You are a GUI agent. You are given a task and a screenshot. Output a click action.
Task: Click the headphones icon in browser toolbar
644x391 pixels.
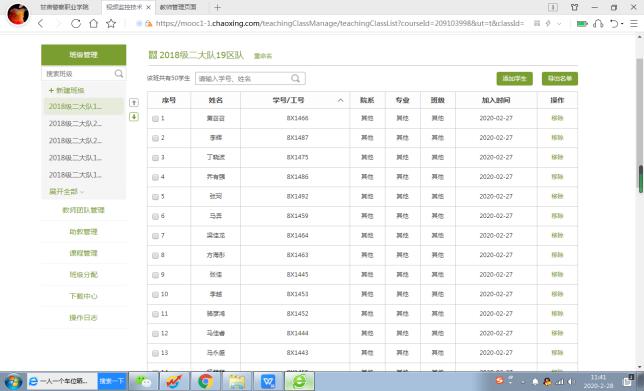click(598, 23)
